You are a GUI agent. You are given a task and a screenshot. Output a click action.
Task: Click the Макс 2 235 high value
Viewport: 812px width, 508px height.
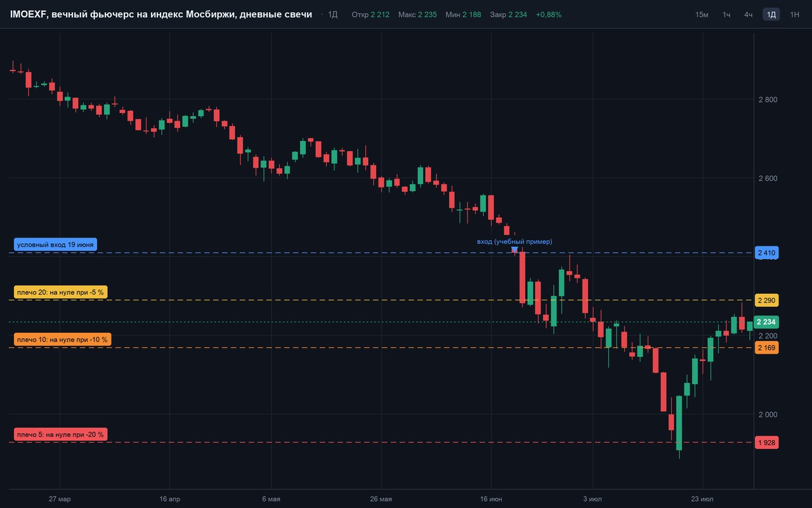417,15
